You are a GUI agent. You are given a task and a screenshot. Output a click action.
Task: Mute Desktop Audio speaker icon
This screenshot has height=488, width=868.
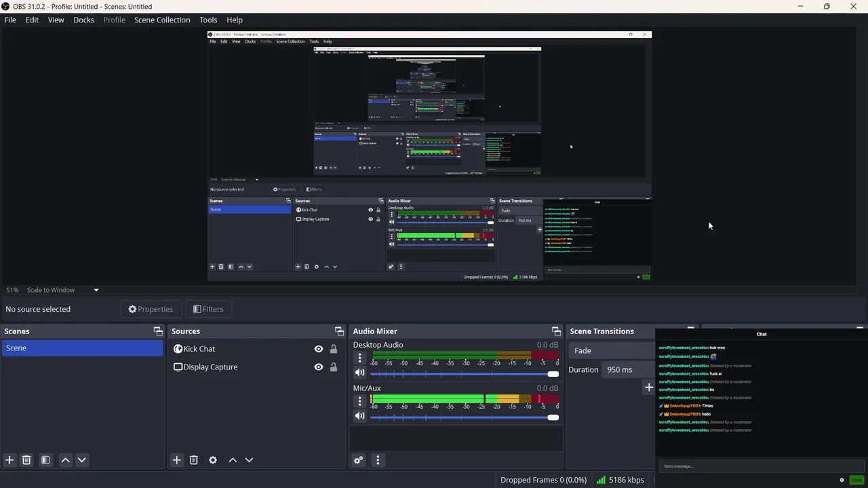click(360, 373)
